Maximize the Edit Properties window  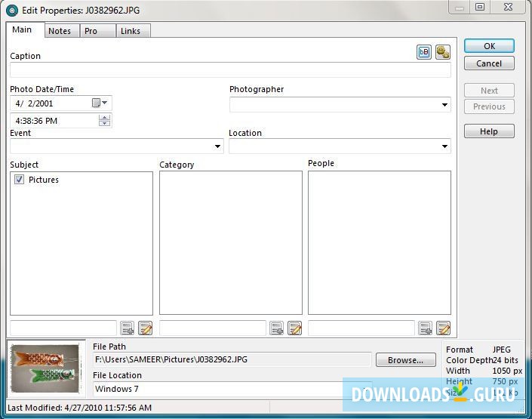480,7
